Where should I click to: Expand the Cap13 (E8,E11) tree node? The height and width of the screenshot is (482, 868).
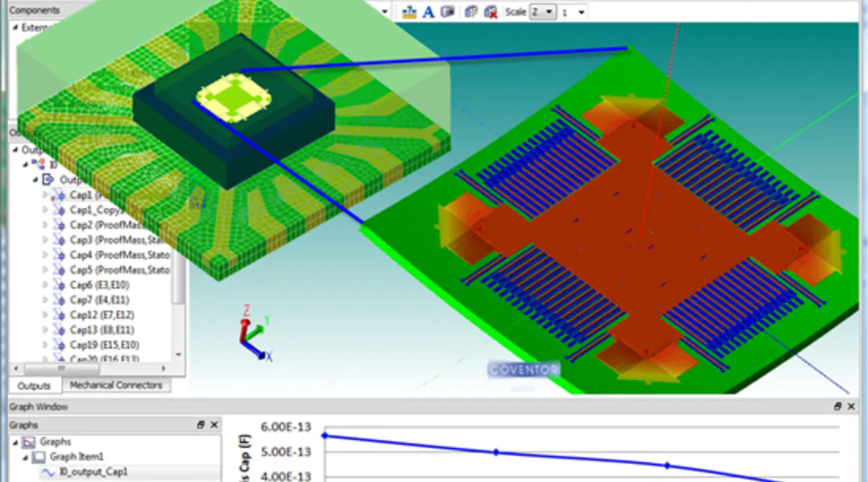point(46,330)
